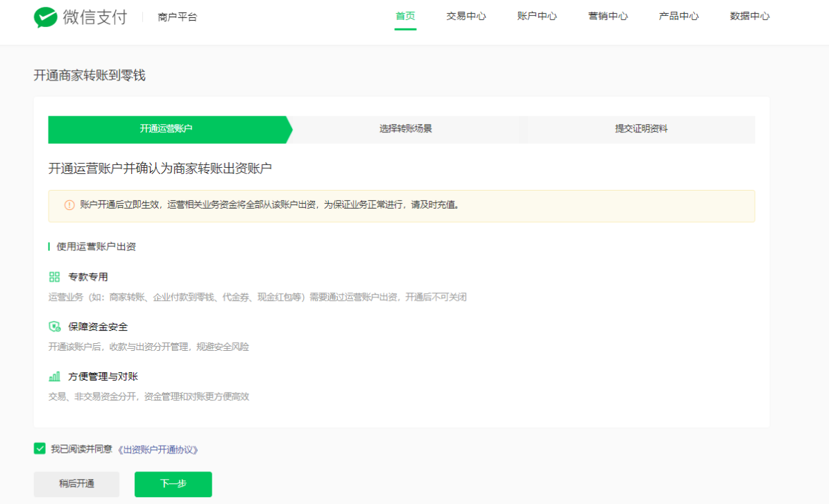The height and width of the screenshot is (504, 829).
Task: Click the 商户平台 label in the header
Action: click(178, 17)
